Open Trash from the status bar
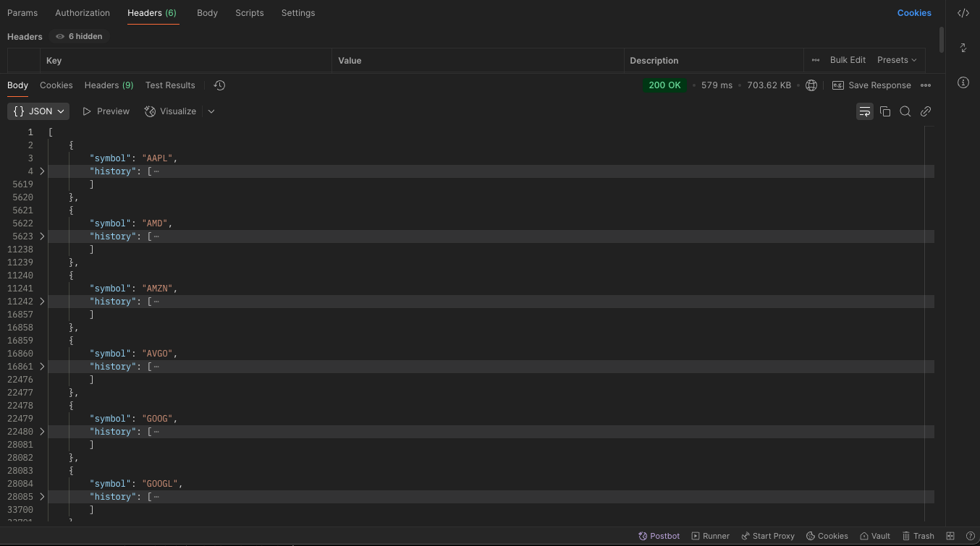 [918, 536]
